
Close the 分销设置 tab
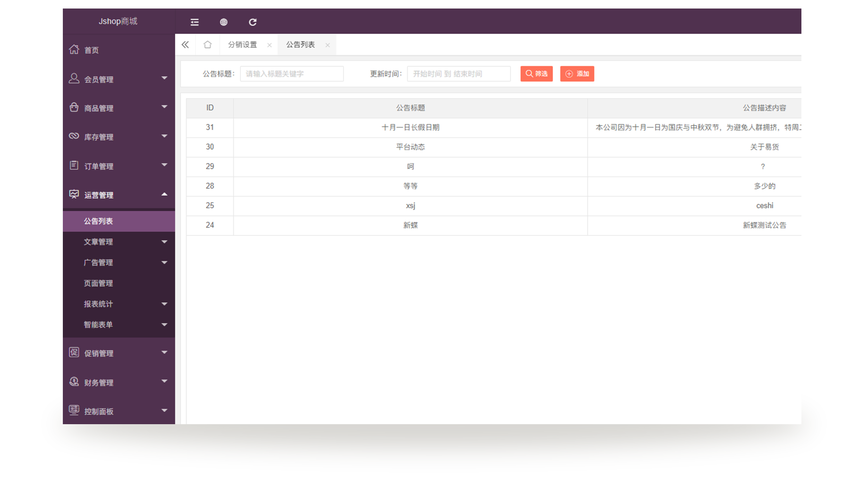click(x=270, y=45)
